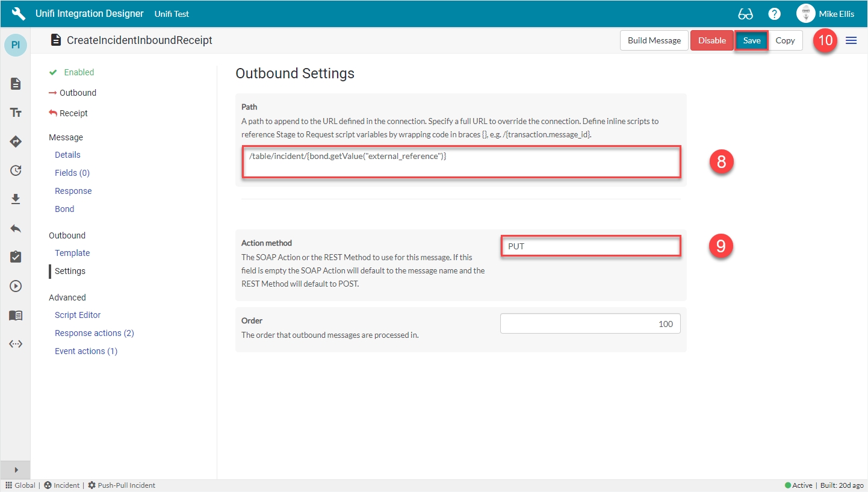Open the hamburger menu at top right
The width and height of the screenshot is (868, 492).
pos(851,40)
